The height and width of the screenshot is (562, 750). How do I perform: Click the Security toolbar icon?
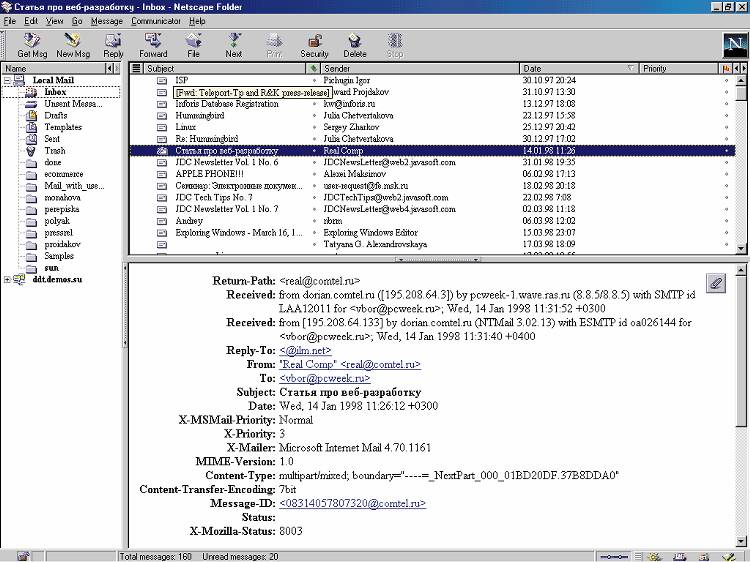[x=314, y=45]
